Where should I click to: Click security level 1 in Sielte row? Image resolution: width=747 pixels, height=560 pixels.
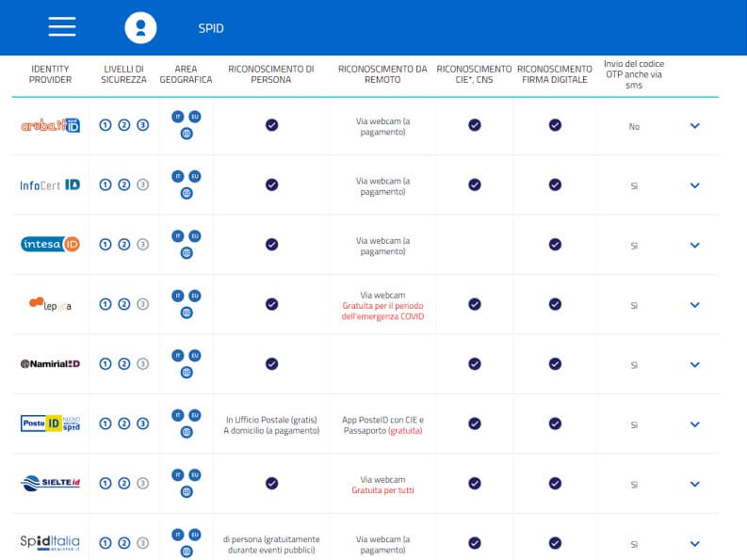(x=106, y=484)
